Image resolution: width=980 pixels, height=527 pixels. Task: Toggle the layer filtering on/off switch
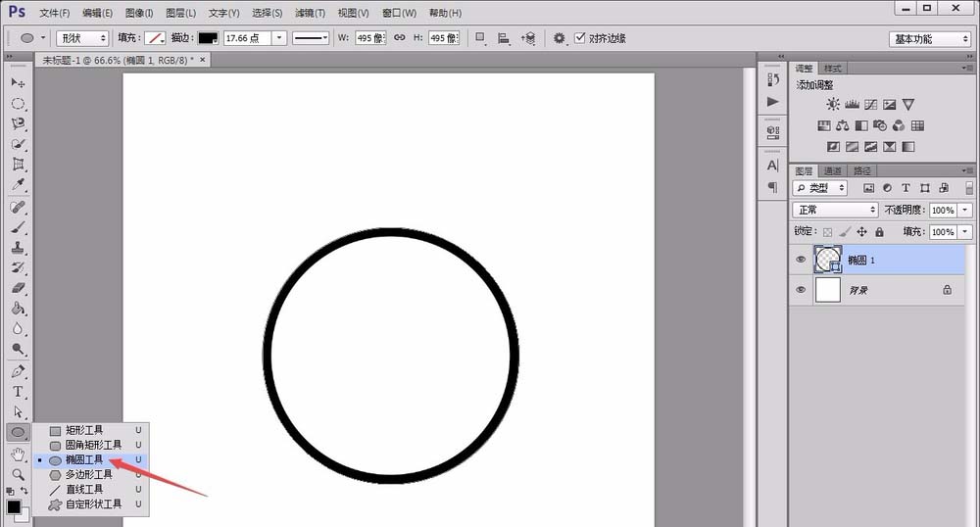pos(969,188)
